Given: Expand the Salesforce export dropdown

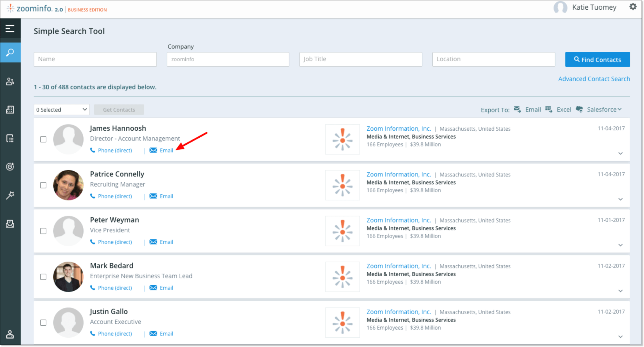Looking at the screenshot, I should pyautogui.click(x=604, y=110).
